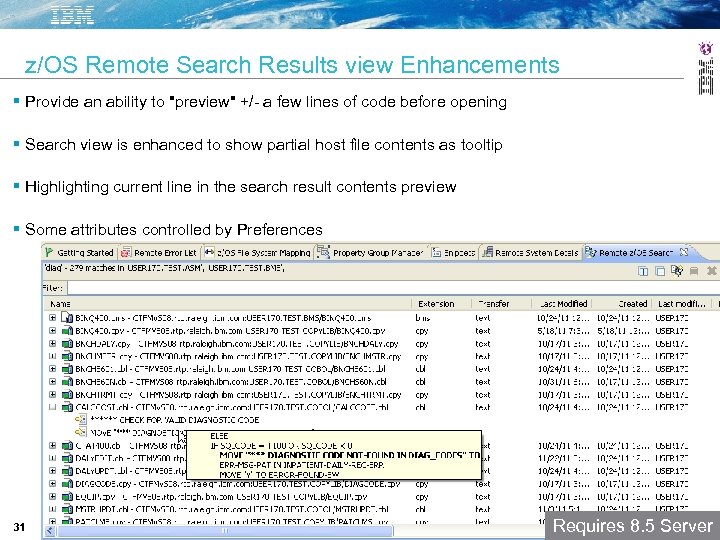Image resolution: width=720 pixels, height=540 pixels.
Task: Click the file icon of BNCHS601.cbl
Action: click(x=67, y=369)
